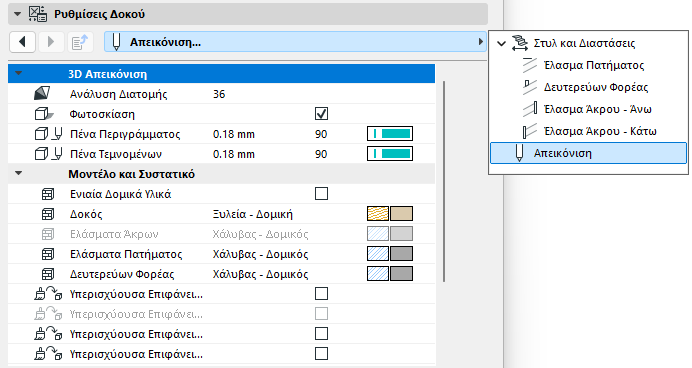Go to next settings page arrow
Screen dimensions: 692x368
point(51,42)
